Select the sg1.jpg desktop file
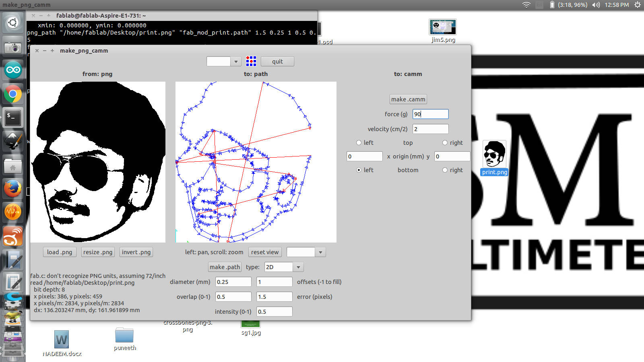644x362 pixels. pyautogui.click(x=251, y=328)
